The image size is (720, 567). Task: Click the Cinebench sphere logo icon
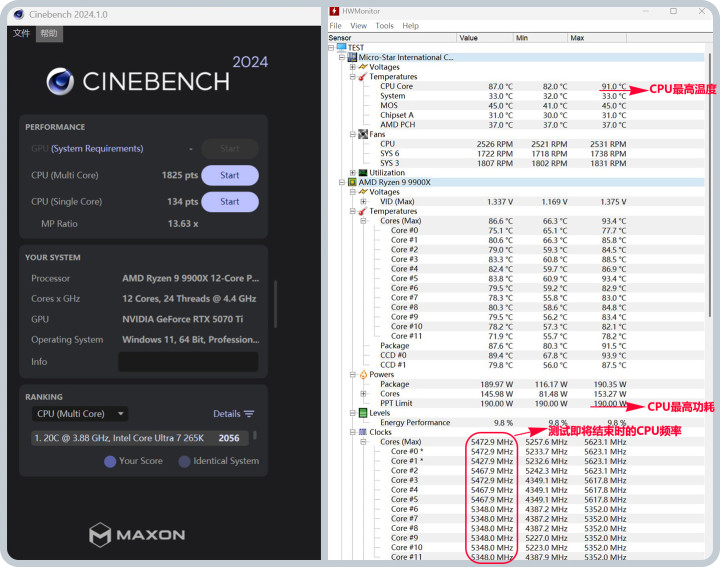61,81
